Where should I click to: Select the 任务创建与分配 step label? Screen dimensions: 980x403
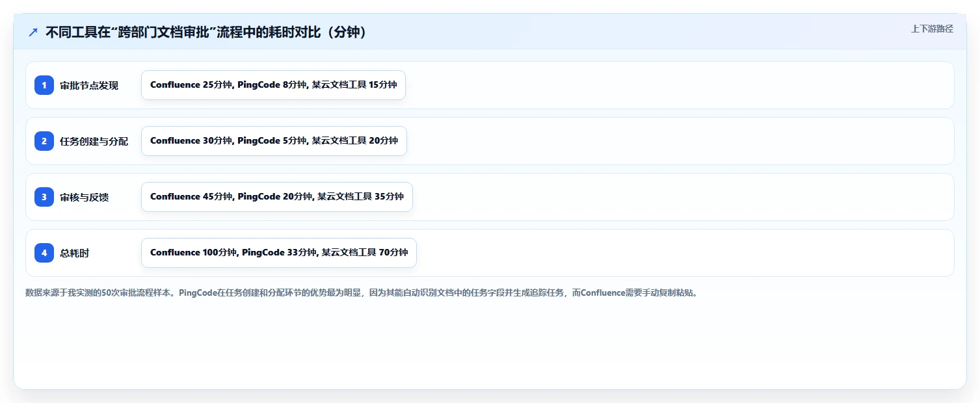[94, 142]
